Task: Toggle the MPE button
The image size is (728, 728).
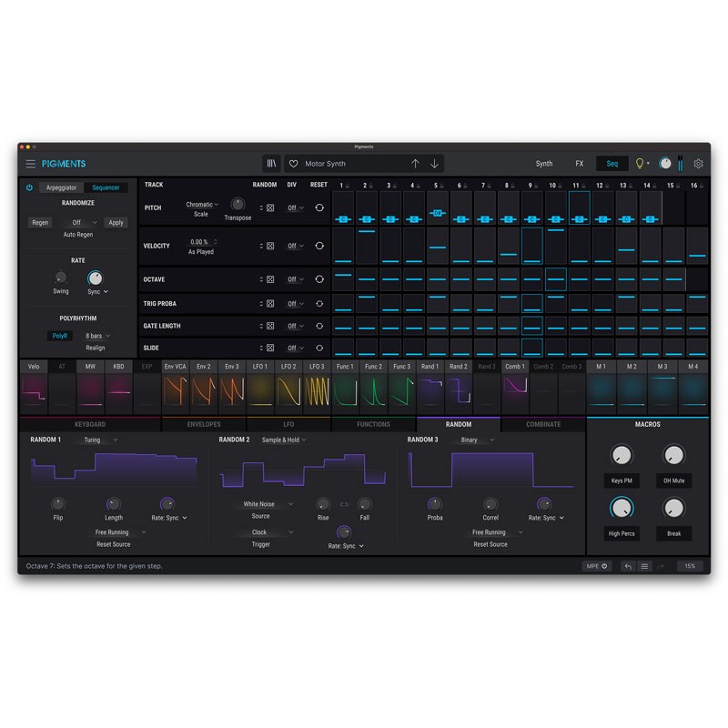Action: 597,566
